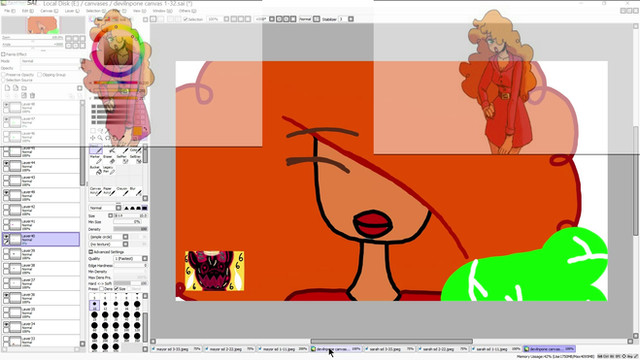Screen dimensions: 640x360
Task: Choose the Legacy Pen tool
Action: (108, 170)
